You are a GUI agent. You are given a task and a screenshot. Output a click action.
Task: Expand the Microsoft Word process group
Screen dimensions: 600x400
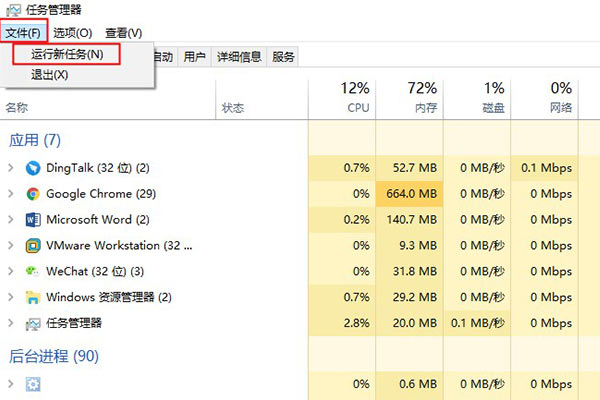coord(11,220)
